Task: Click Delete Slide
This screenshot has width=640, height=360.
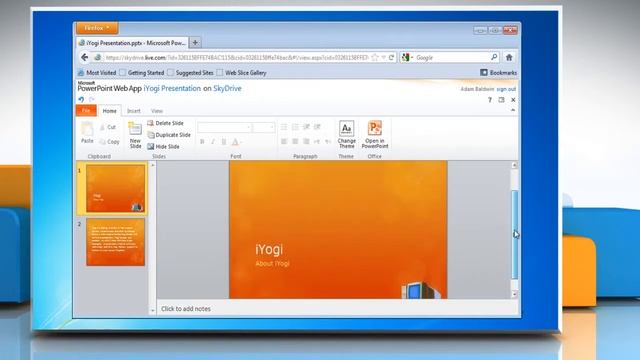Action: (x=165, y=123)
